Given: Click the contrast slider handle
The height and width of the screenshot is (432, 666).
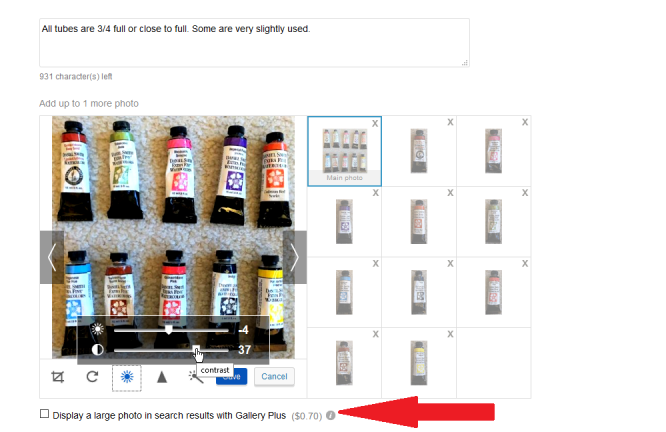Looking at the screenshot, I should [x=196, y=350].
